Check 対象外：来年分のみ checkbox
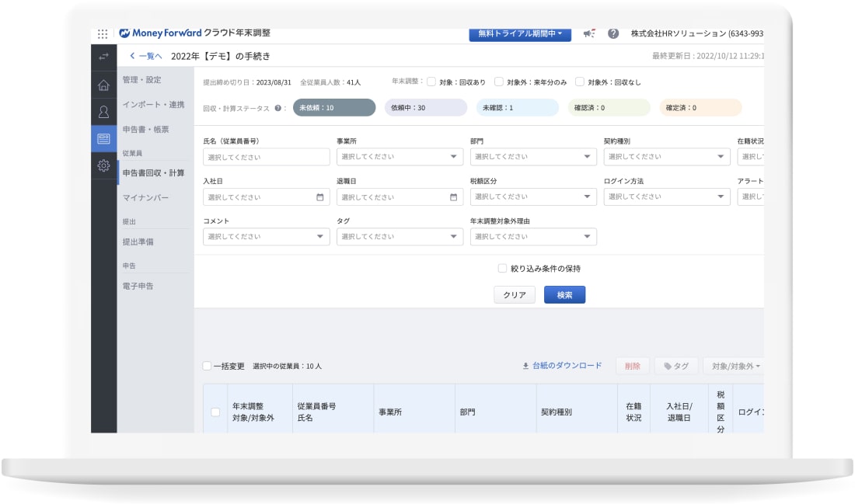 click(498, 82)
